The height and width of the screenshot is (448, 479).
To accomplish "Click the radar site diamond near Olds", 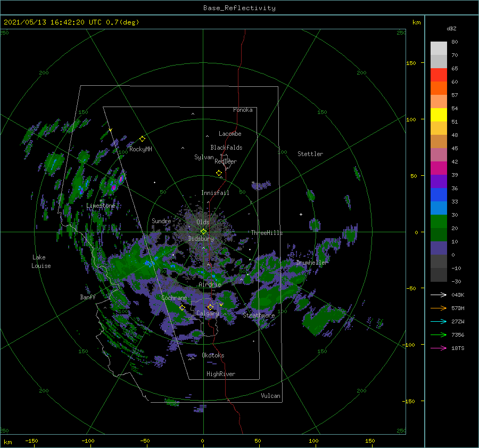I will [x=203, y=232].
